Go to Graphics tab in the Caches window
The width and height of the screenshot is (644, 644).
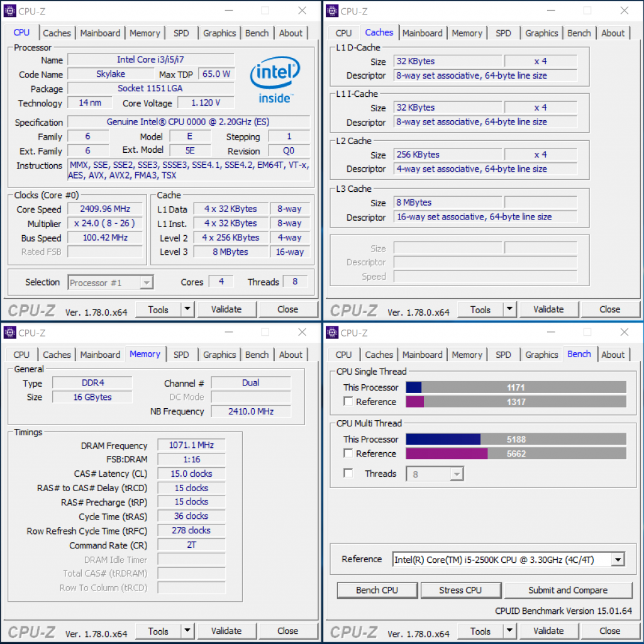click(x=541, y=33)
